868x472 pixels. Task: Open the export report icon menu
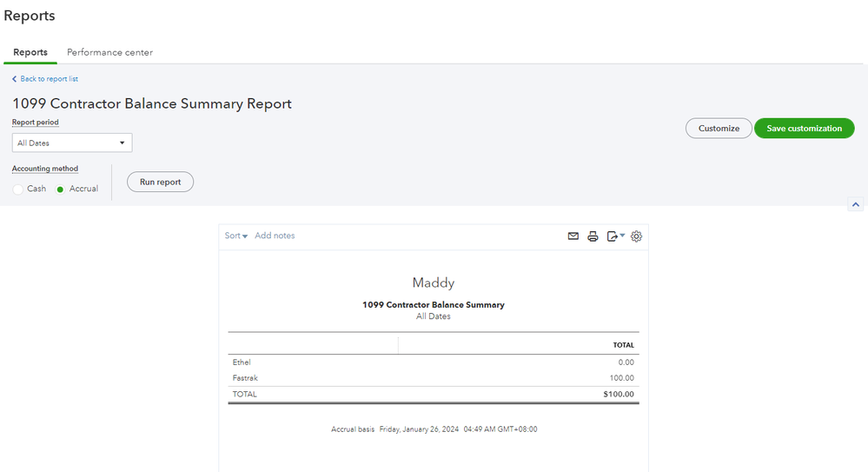pos(615,236)
